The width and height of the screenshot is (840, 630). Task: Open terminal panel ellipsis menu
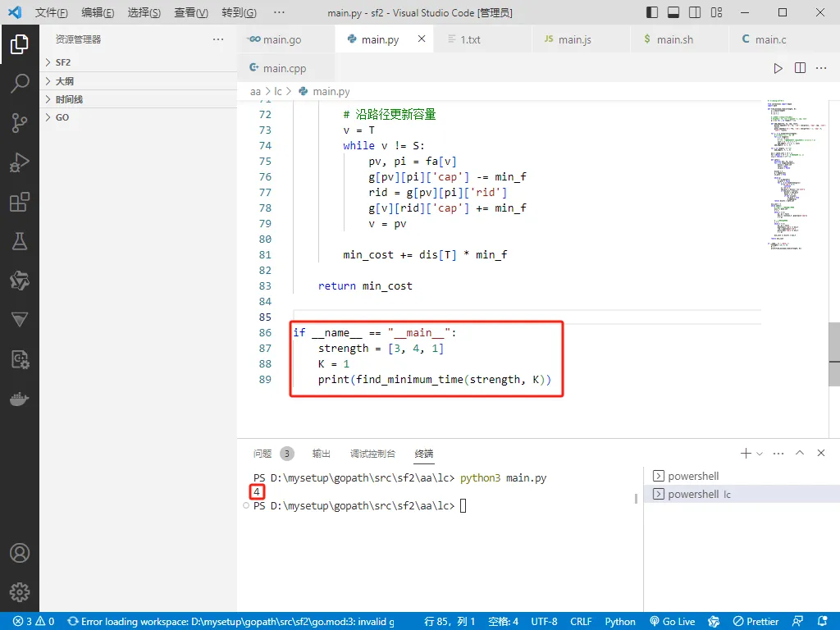tap(778, 453)
